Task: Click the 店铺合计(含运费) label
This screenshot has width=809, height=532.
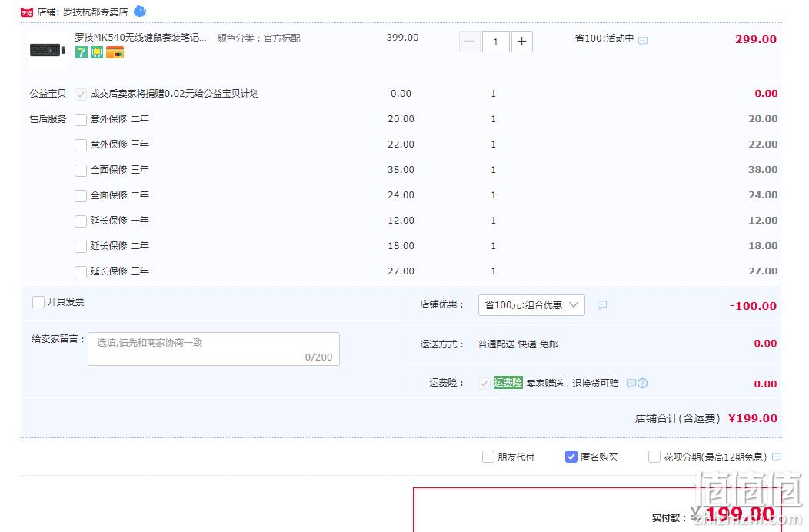Action: (x=677, y=418)
